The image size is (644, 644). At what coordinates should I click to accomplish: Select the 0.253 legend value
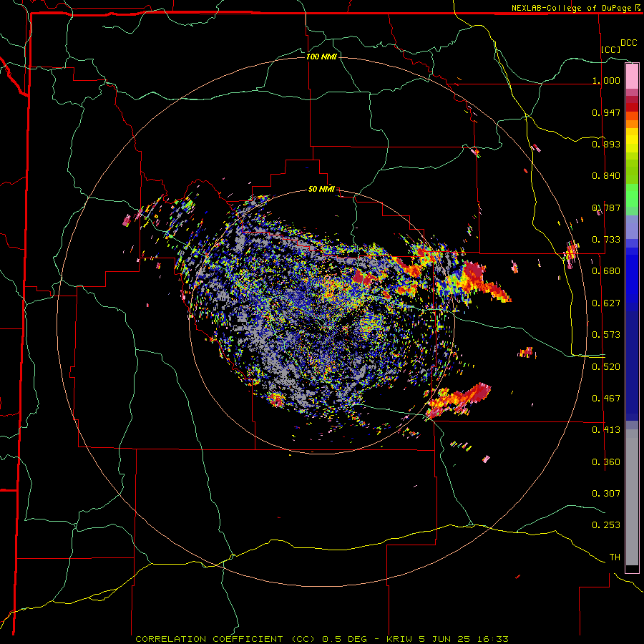coord(606,525)
